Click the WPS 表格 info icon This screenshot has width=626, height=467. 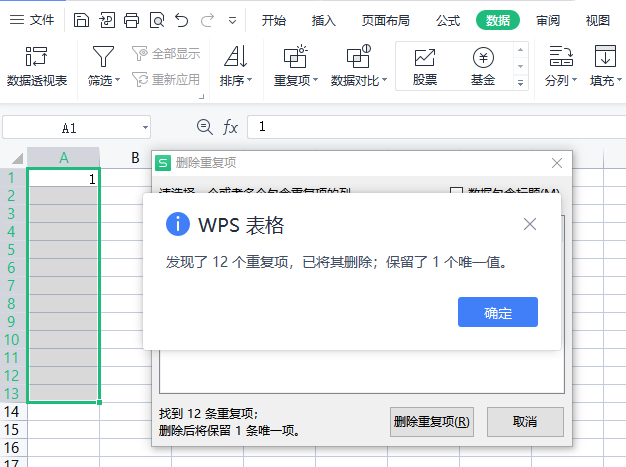[178, 224]
